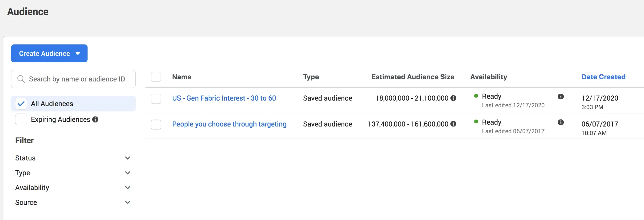Click the Audience page heading

click(28, 12)
